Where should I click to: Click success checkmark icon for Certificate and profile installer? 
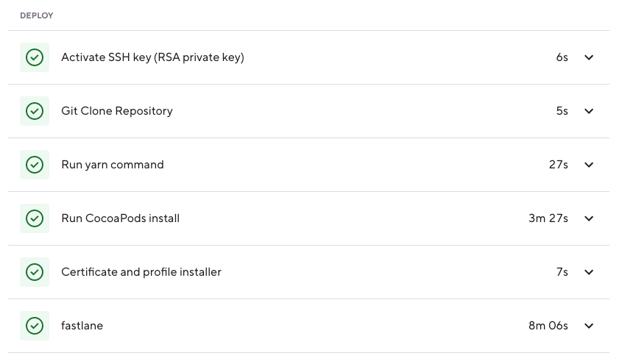pos(35,272)
